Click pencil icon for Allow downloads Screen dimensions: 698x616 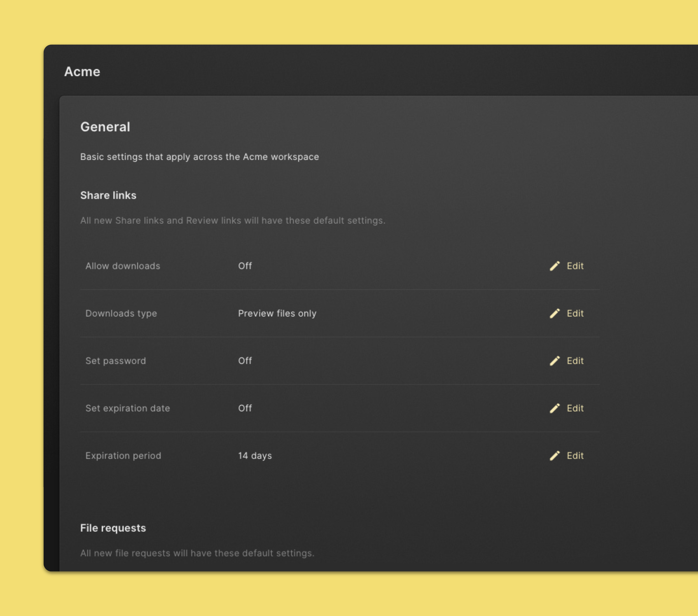(x=555, y=266)
